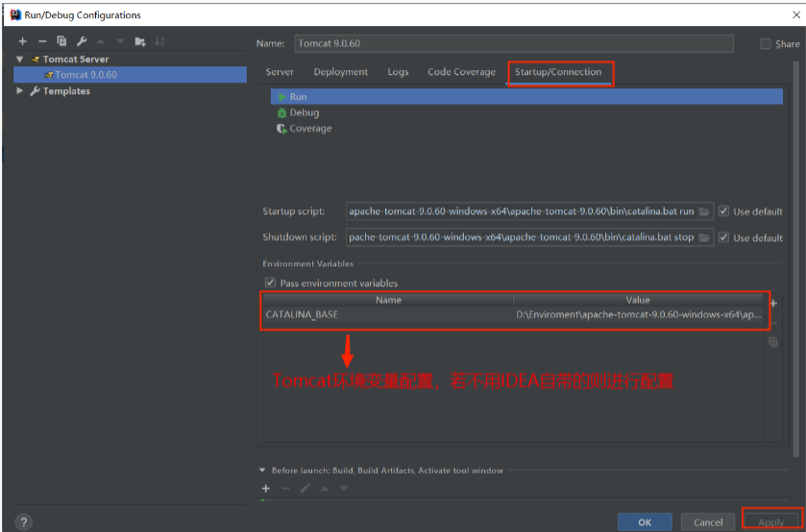Toggle Use default for Shutdown script
The height and width of the screenshot is (532, 806).
723,237
